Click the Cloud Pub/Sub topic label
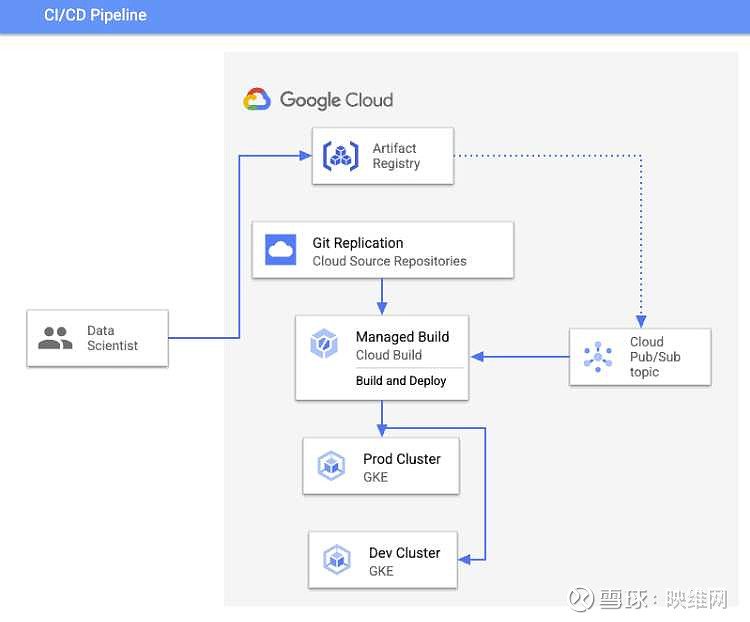The width and height of the screenshot is (750, 622). pyautogui.click(x=655, y=357)
